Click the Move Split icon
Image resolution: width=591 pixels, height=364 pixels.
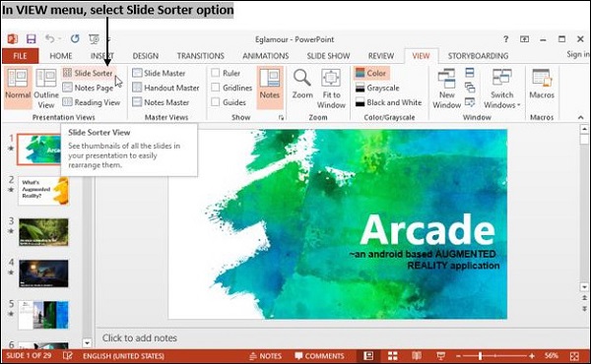[470, 102]
